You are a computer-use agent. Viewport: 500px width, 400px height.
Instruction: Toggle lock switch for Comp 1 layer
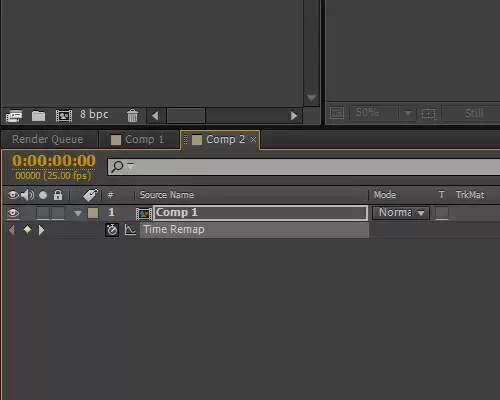click(x=58, y=213)
